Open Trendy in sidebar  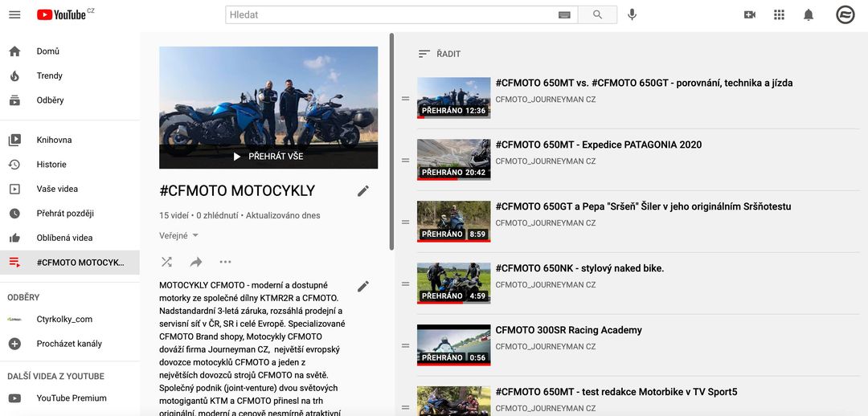(70, 75)
